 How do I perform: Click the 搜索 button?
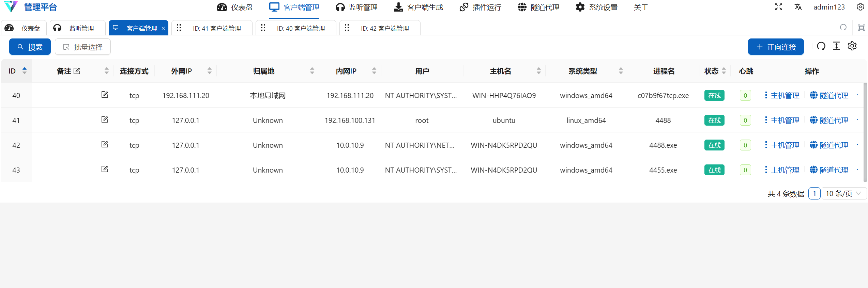(30, 47)
